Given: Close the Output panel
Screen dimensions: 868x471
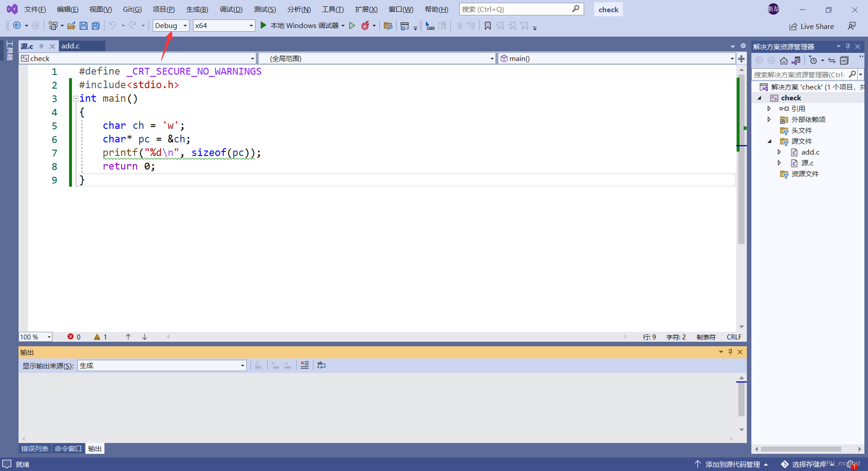Looking at the screenshot, I should (x=740, y=352).
